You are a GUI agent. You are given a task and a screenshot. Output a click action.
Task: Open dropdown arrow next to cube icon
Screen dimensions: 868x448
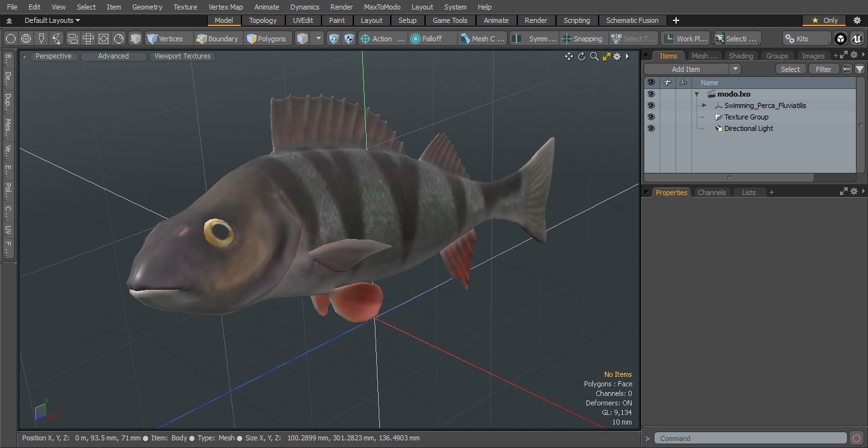click(x=319, y=39)
